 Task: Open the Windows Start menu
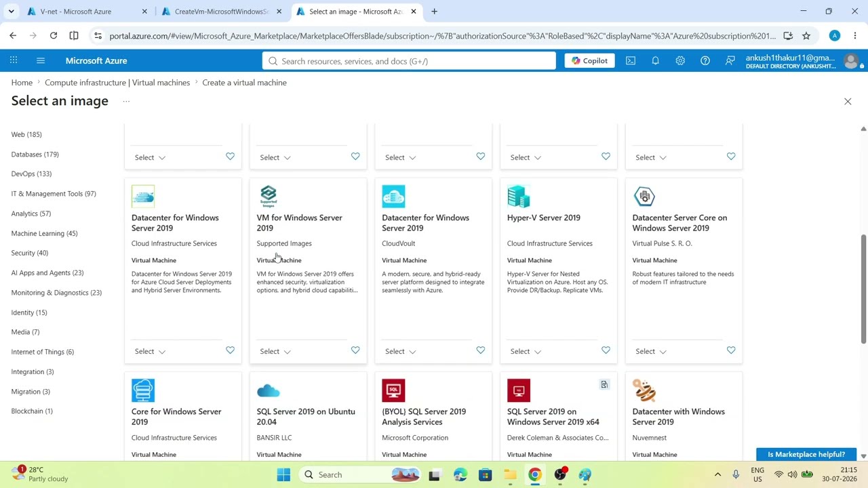[283, 475]
